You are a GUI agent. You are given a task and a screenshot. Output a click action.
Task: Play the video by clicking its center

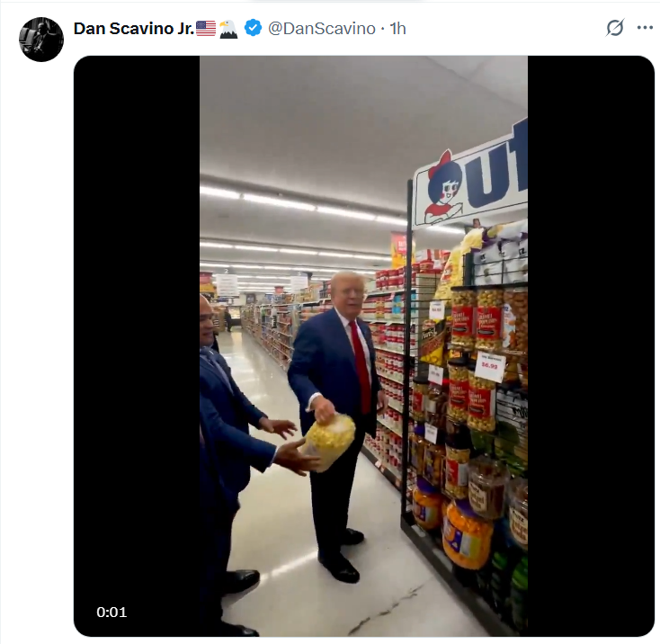pos(363,346)
